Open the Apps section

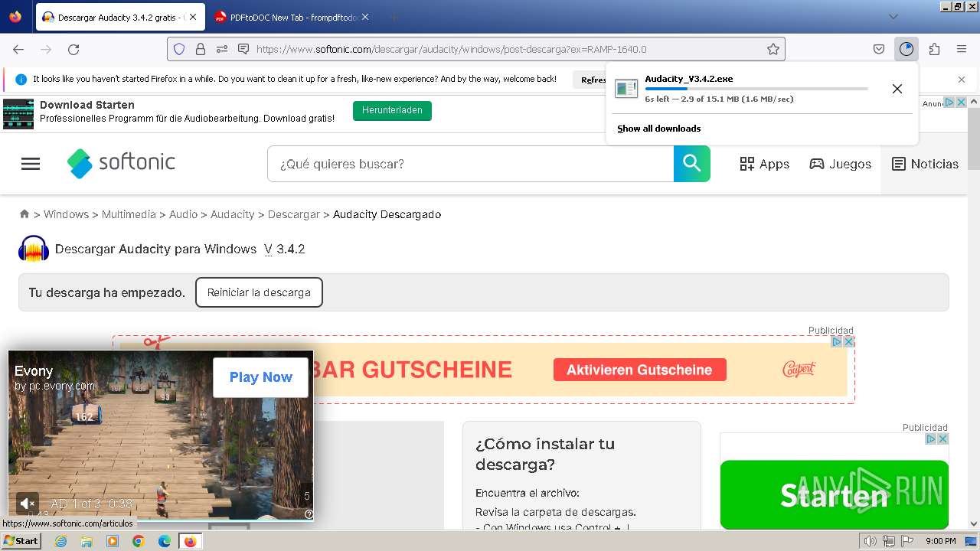(764, 164)
